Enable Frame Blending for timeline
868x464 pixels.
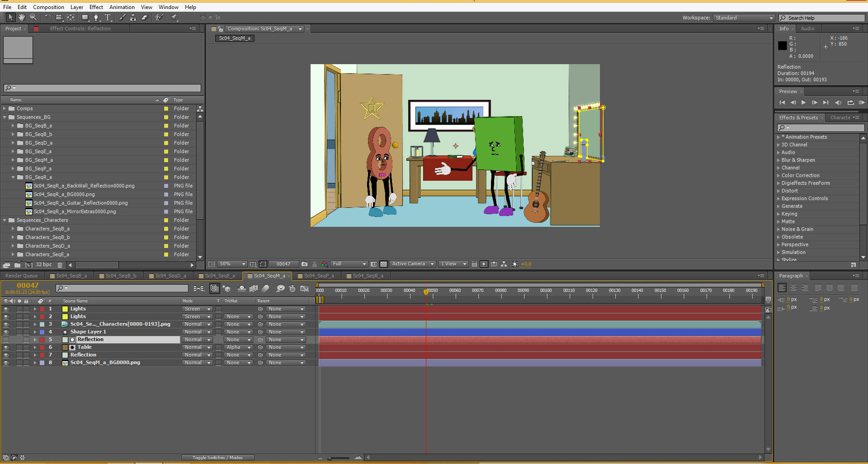254,288
